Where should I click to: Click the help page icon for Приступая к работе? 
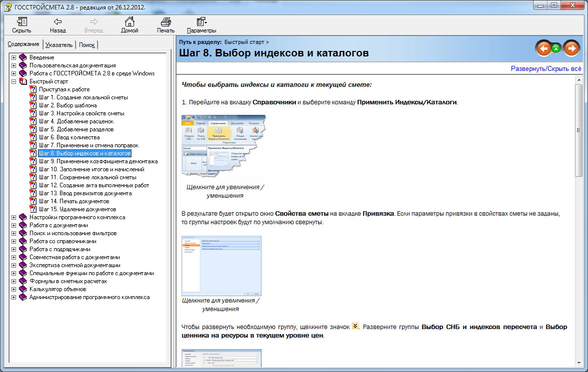(x=33, y=89)
